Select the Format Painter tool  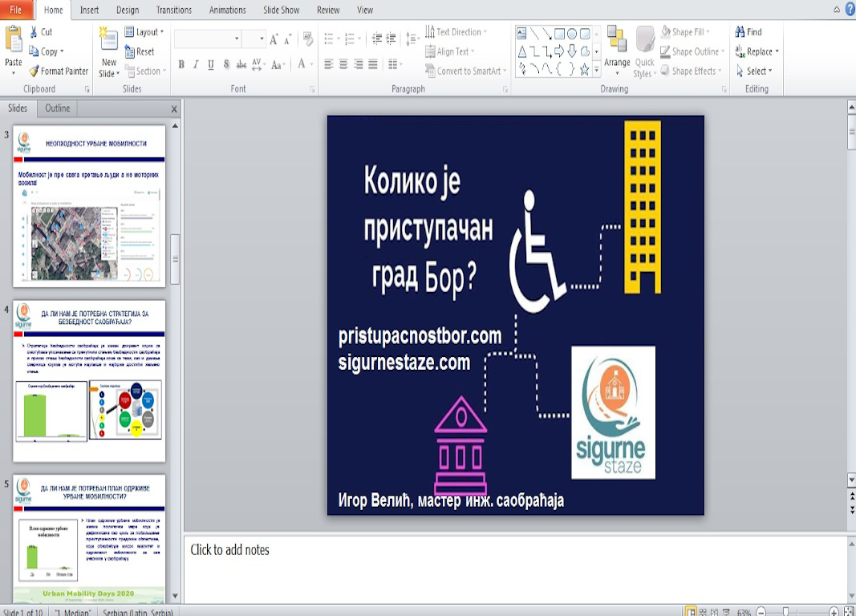pyautogui.click(x=59, y=71)
